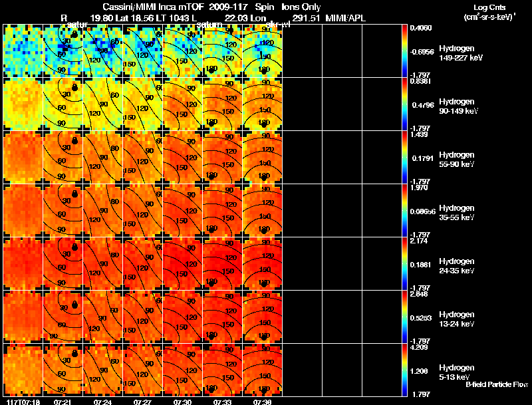Click the 'MIMI/APL' header text
This screenshot has width=532, height=405.
pos(345,19)
